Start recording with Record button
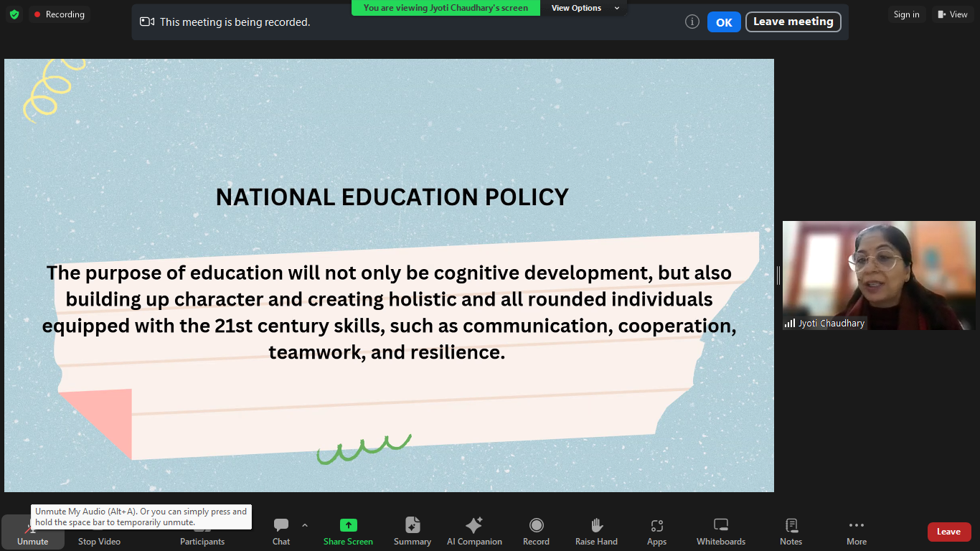The image size is (980, 551). coord(536,532)
